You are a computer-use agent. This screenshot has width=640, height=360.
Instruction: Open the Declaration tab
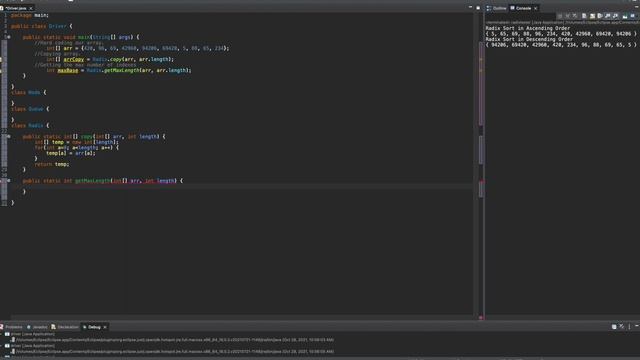coord(65,327)
